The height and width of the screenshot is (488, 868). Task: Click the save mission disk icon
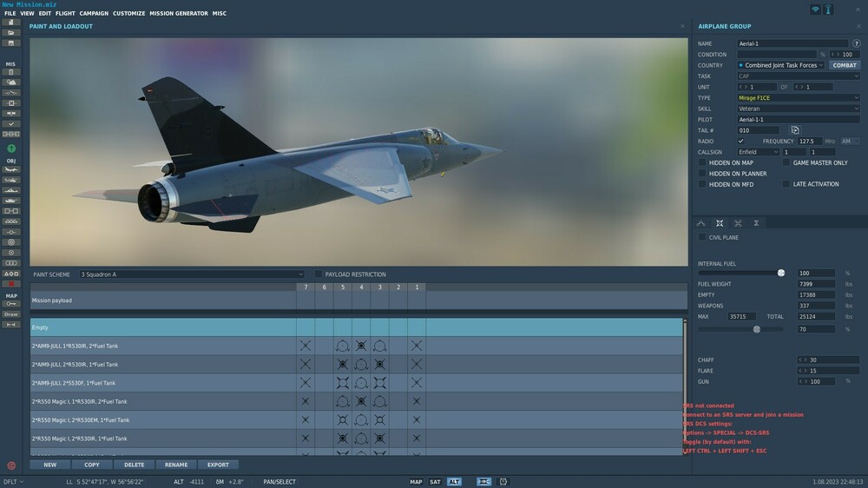(x=10, y=43)
